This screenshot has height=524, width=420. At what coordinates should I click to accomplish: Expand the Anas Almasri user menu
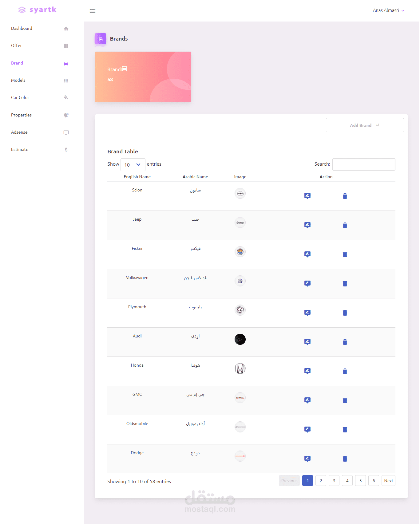coord(389,10)
